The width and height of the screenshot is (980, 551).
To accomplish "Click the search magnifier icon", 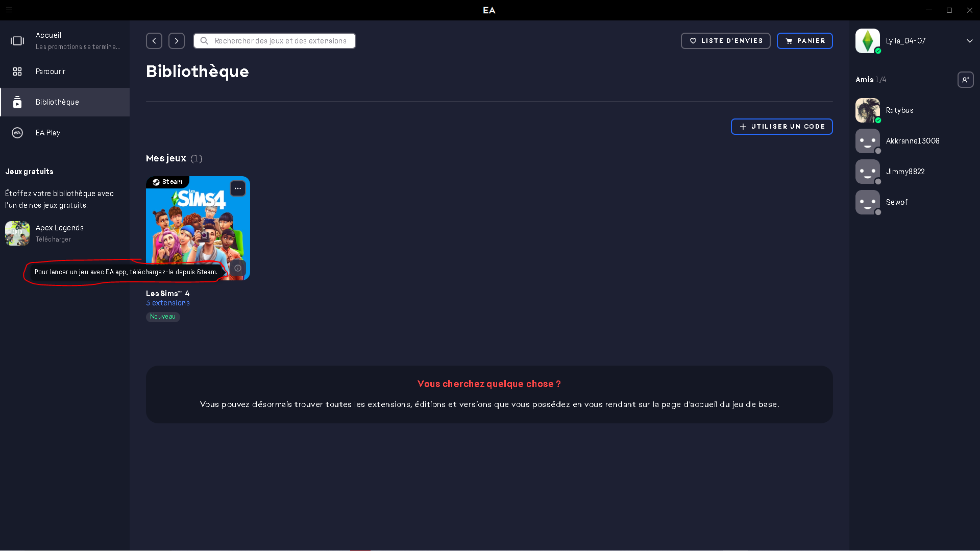I will pos(204,41).
